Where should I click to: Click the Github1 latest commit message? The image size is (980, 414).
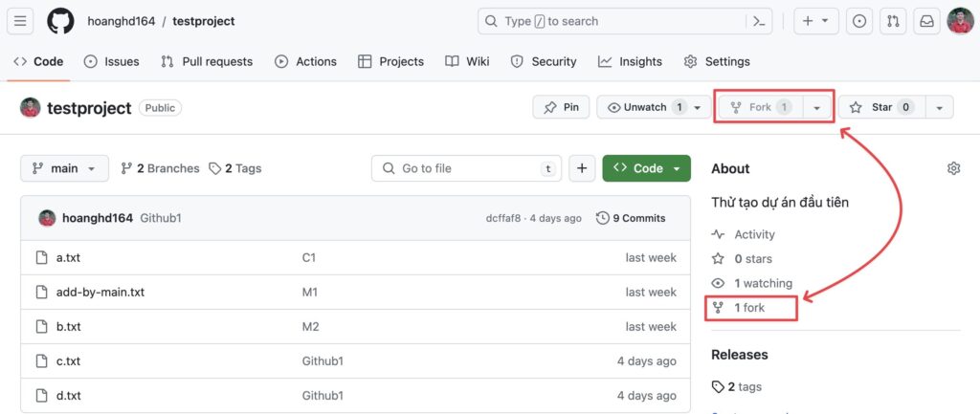point(161,218)
